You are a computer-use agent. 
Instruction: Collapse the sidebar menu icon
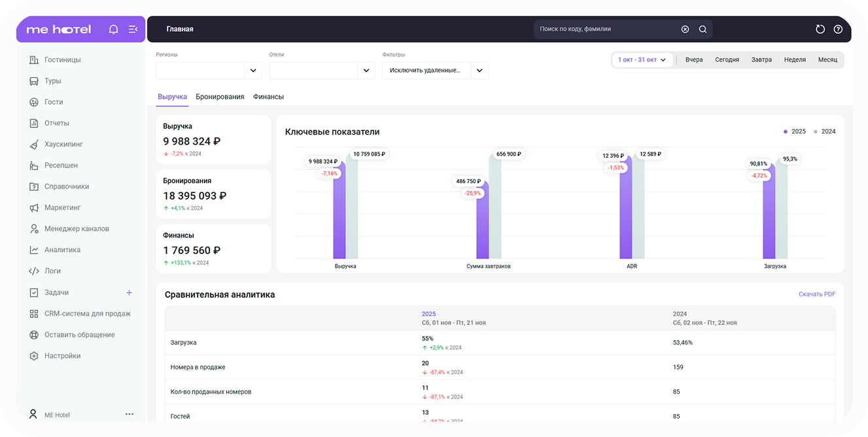coord(133,29)
